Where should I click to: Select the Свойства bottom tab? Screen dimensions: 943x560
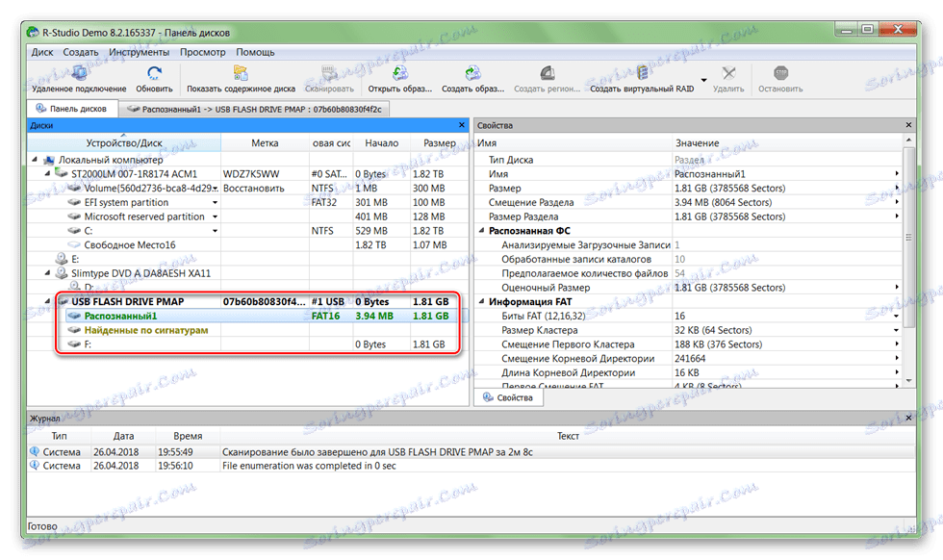coord(508,397)
